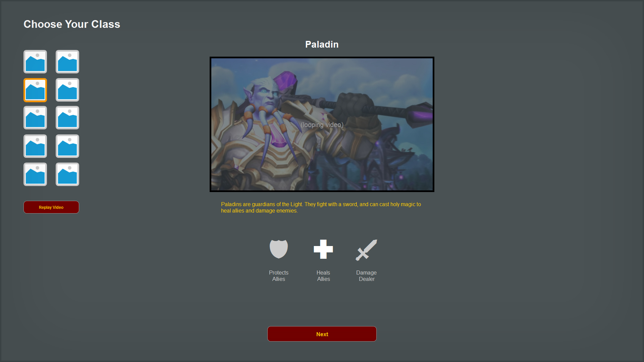Expand the bottom-left class thumbnail entry
This screenshot has height=362, width=644.
[x=35, y=174]
